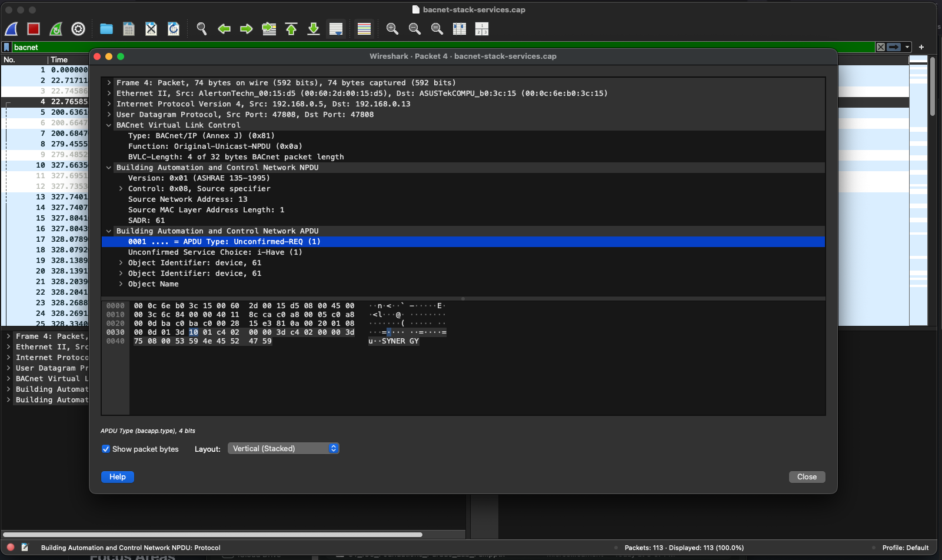Clear the bacnet filter using the X button
This screenshot has width=942, height=560.
[881, 47]
